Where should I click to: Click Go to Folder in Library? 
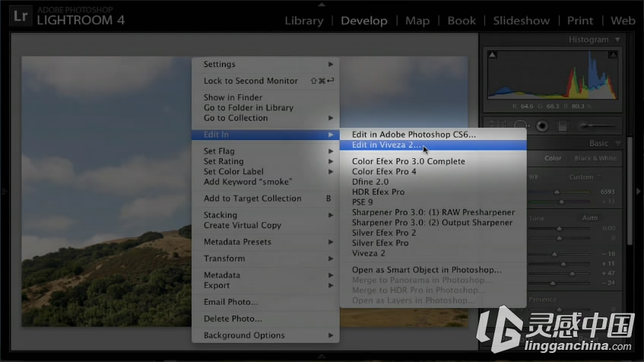tap(265, 108)
